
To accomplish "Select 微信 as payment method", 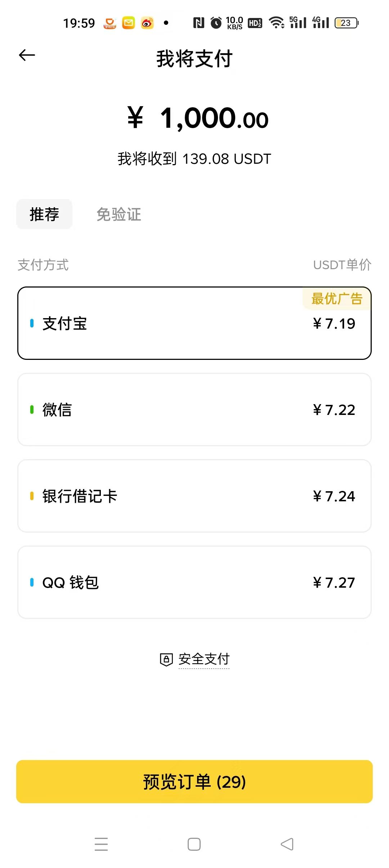I will 194,410.
